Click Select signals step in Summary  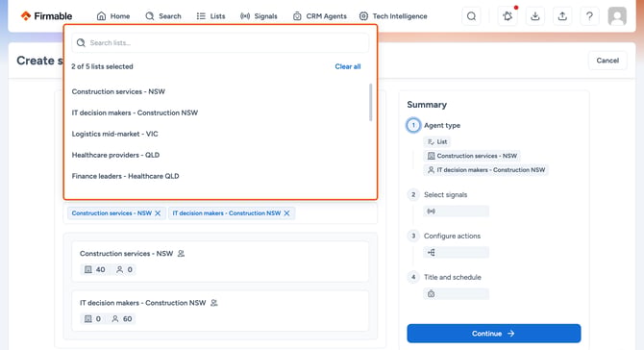pos(445,195)
